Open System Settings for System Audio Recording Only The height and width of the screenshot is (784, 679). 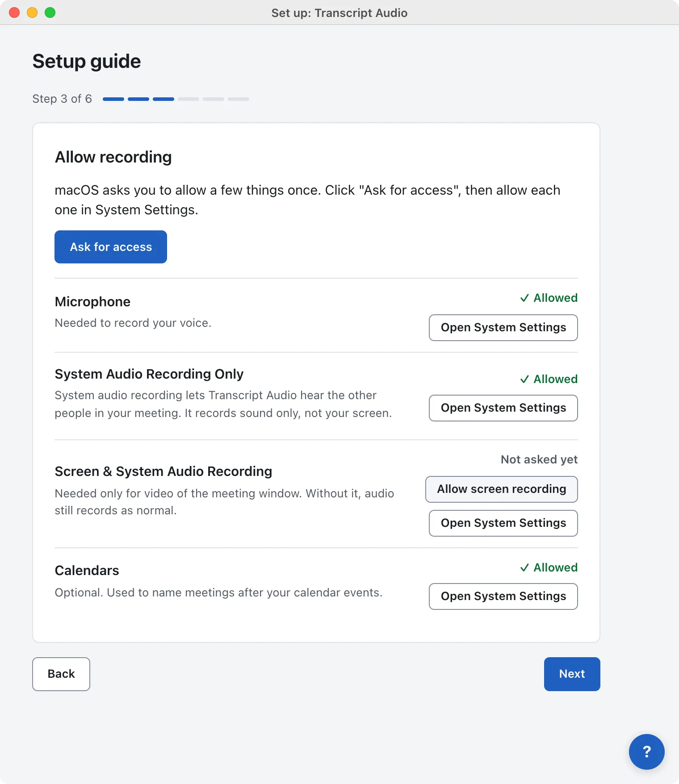[x=503, y=408]
